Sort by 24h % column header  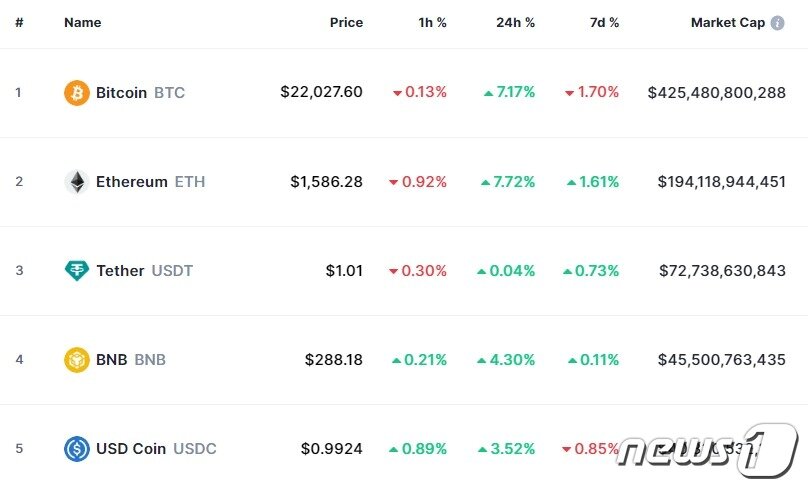tap(515, 23)
